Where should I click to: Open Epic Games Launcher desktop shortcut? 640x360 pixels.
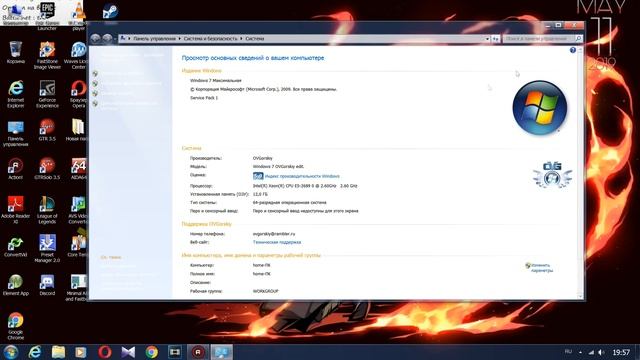[47, 16]
